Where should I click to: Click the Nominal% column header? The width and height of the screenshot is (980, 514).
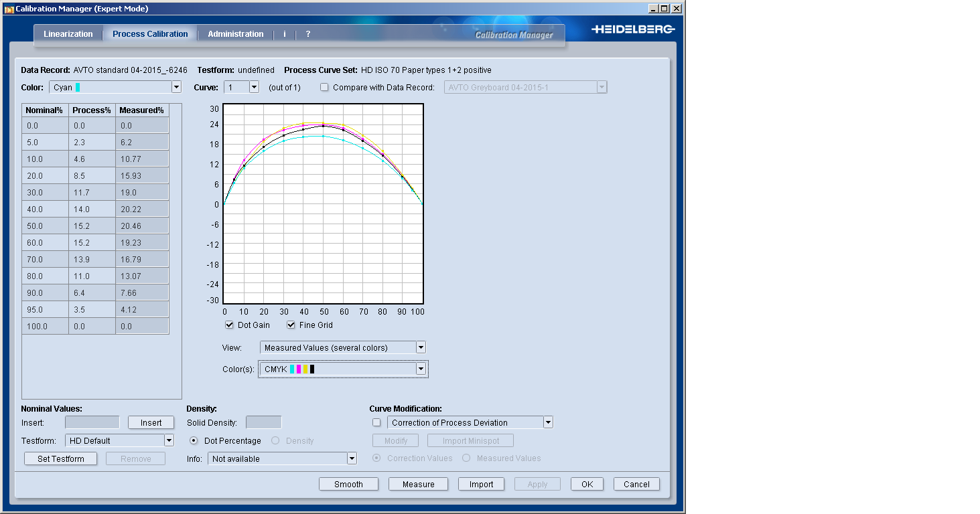coord(46,110)
